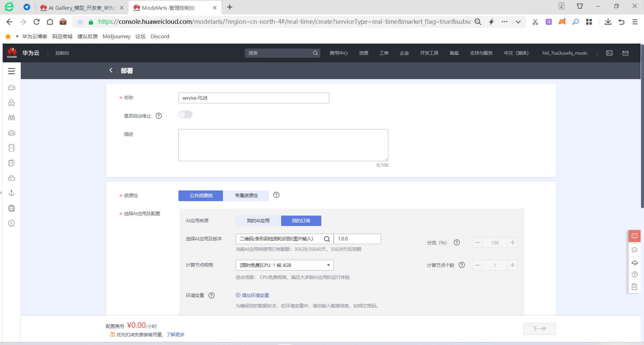
Task: Click the globe icon in left sidebar
Action: [11, 209]
